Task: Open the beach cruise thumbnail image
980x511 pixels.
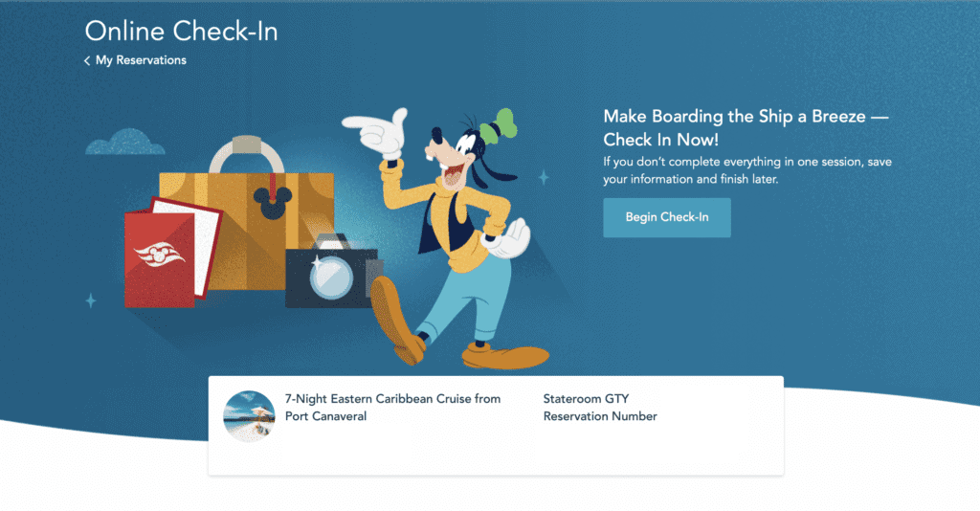Action: click(x=249, y=416)
